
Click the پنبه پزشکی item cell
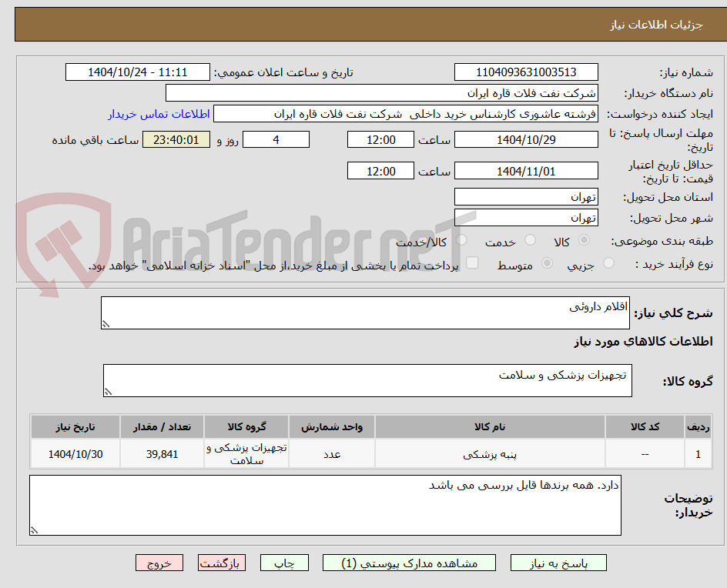coord(490,454)
